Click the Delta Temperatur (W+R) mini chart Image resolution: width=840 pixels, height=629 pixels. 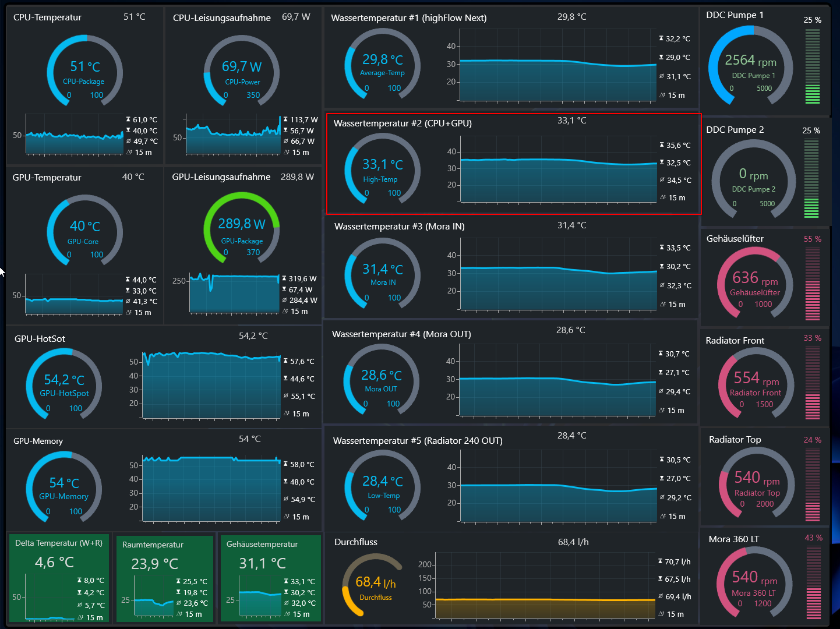50,597
